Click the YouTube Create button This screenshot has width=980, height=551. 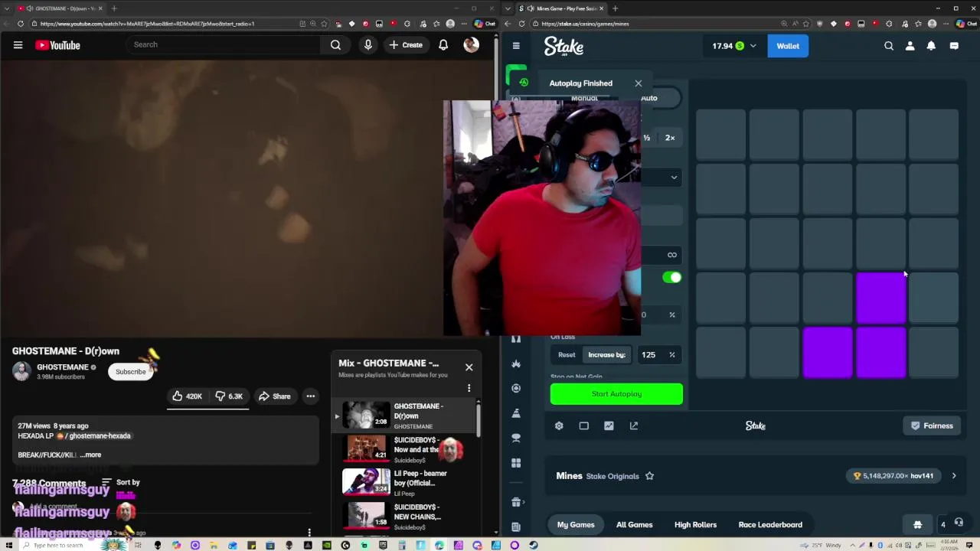tap(406, 45)
